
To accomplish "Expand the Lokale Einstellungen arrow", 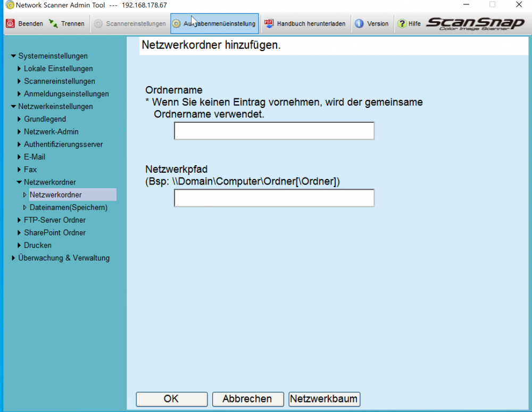I will pyautogui.click(x=19, y=69).
